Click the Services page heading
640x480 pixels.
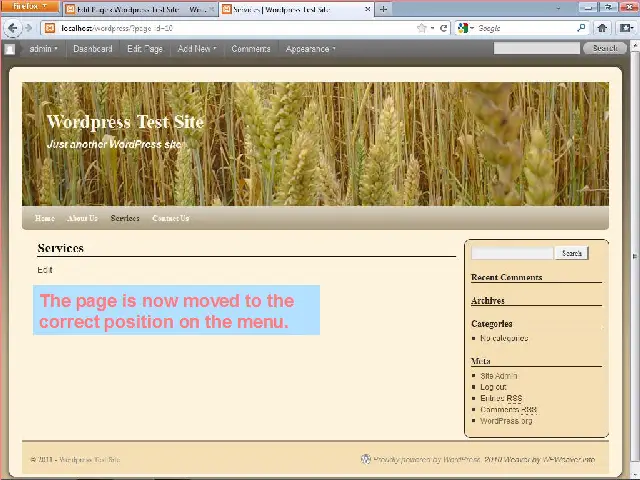[x=60, y=248]
